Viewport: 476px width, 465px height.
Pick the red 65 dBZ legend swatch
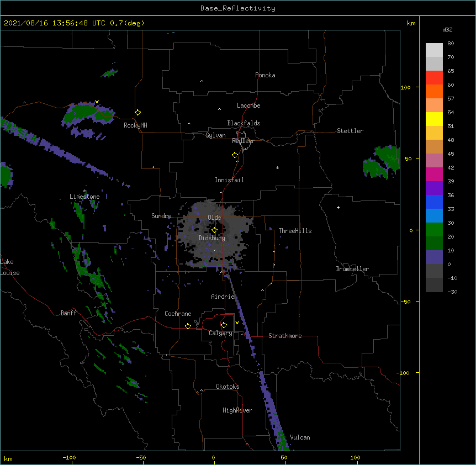(x=434, y=78)
